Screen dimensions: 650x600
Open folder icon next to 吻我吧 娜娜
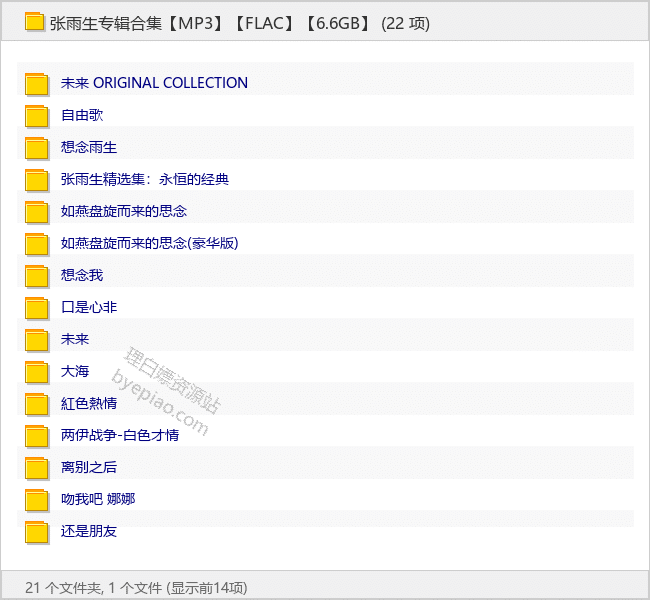coord(36,500)
